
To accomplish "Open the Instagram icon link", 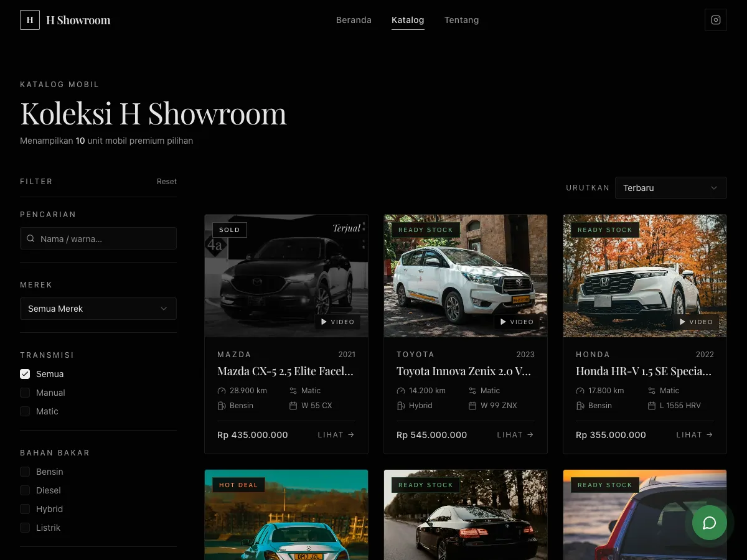I will click(x=716, y=20).
